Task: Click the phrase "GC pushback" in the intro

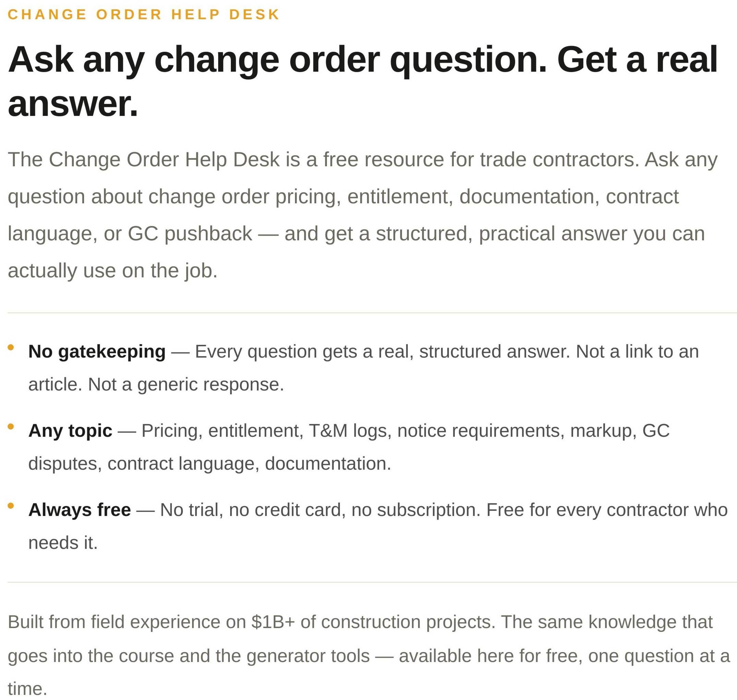Action: tap(190, 234)
